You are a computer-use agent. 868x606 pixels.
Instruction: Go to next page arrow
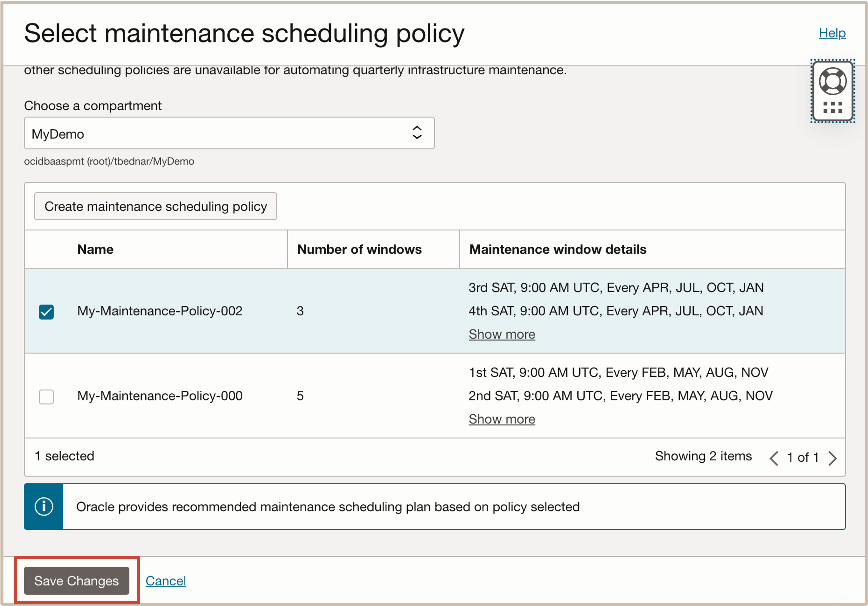[x=832, y=458]
